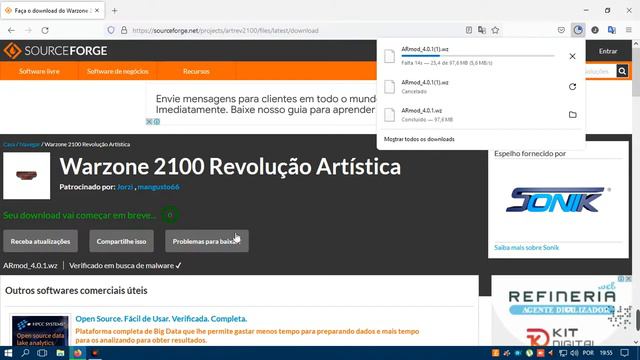Open the translator extension icon in toolbar
640x360 pixels.
pyautogui.click(x=611, y=30)
